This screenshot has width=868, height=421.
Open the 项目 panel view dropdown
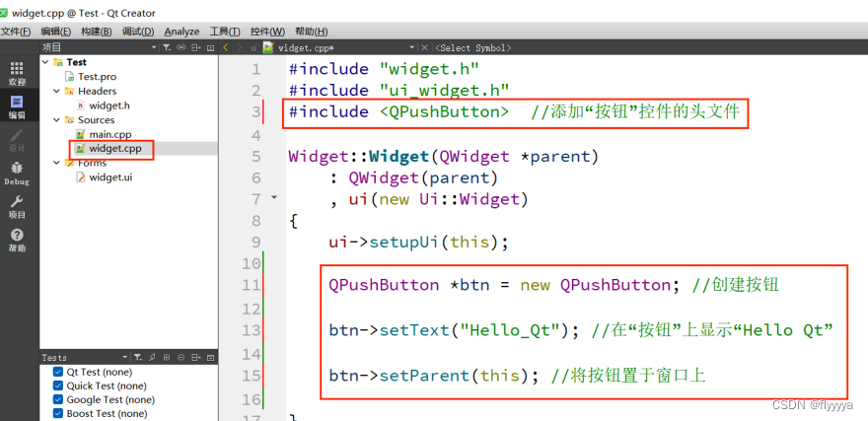coord(155,48)
